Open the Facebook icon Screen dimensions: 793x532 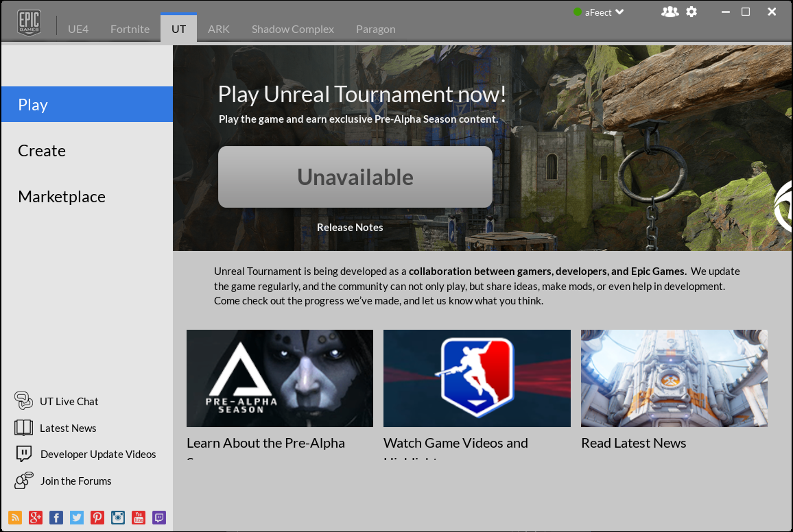tap(56, 518)
